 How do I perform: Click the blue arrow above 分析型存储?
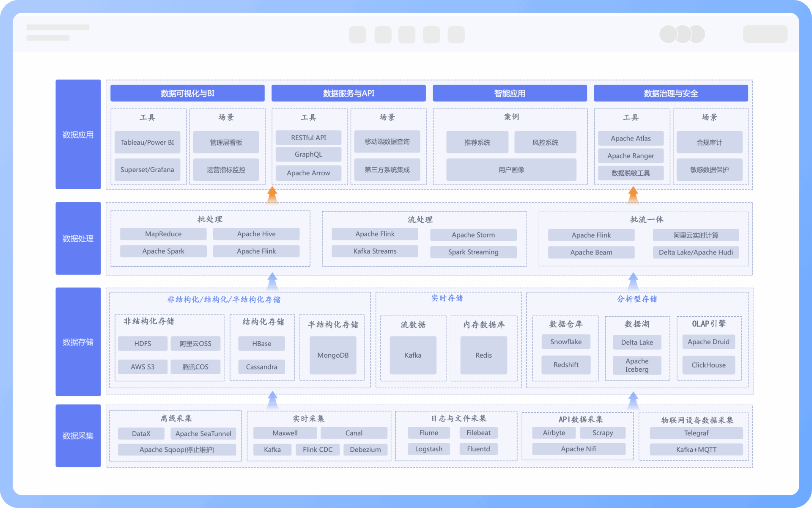point(633,281)
